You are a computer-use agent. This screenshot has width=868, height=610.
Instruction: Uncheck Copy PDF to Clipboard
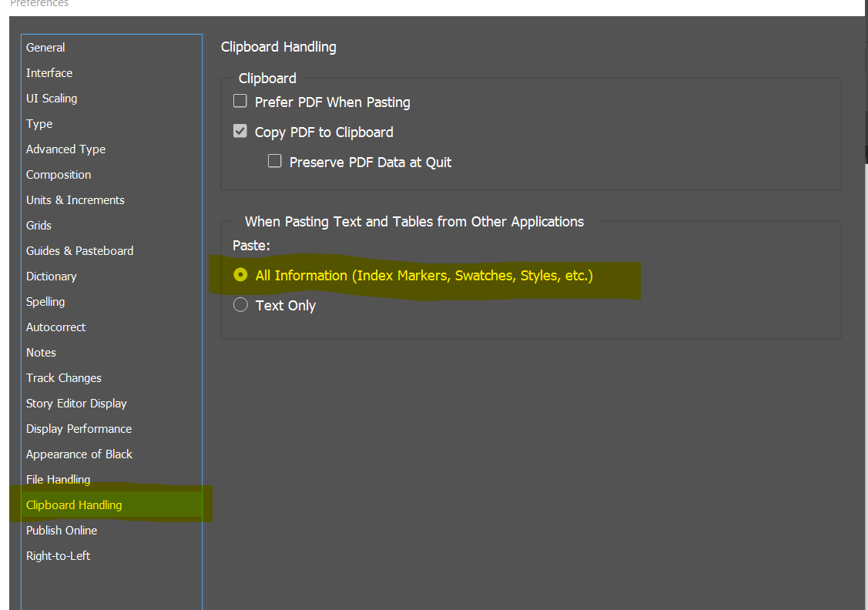pyautogui.click(x=240, y=131)
